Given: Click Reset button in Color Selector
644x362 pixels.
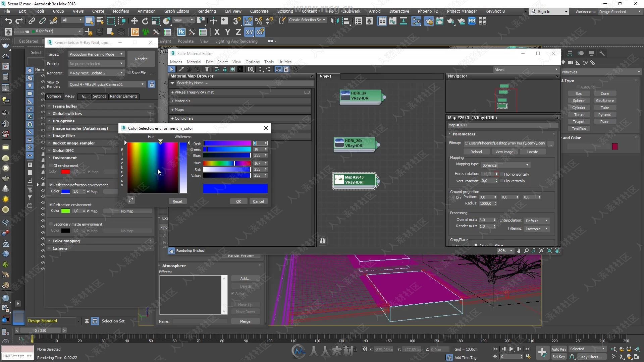Looking at the screenshot, I should [x=177, y=201].
